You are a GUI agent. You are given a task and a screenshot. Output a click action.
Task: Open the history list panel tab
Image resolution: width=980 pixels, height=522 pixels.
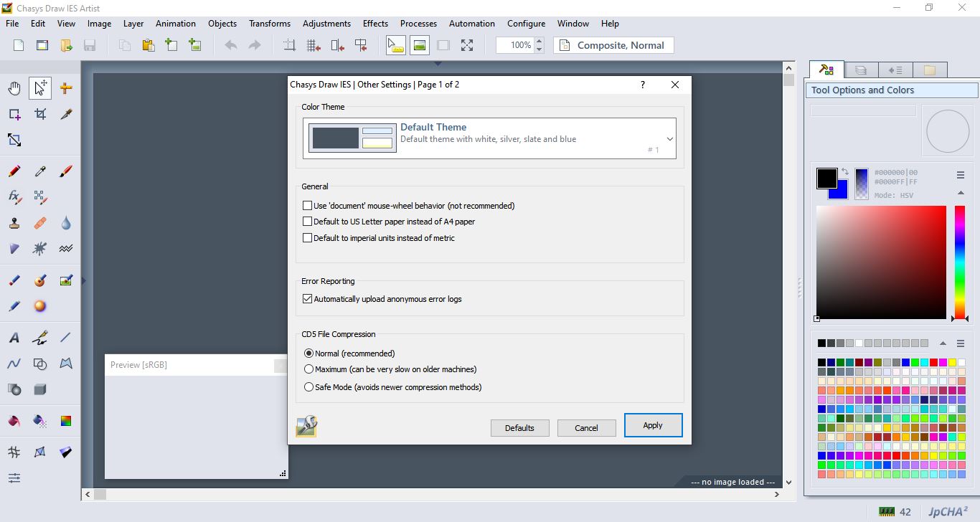click(895, 70)
